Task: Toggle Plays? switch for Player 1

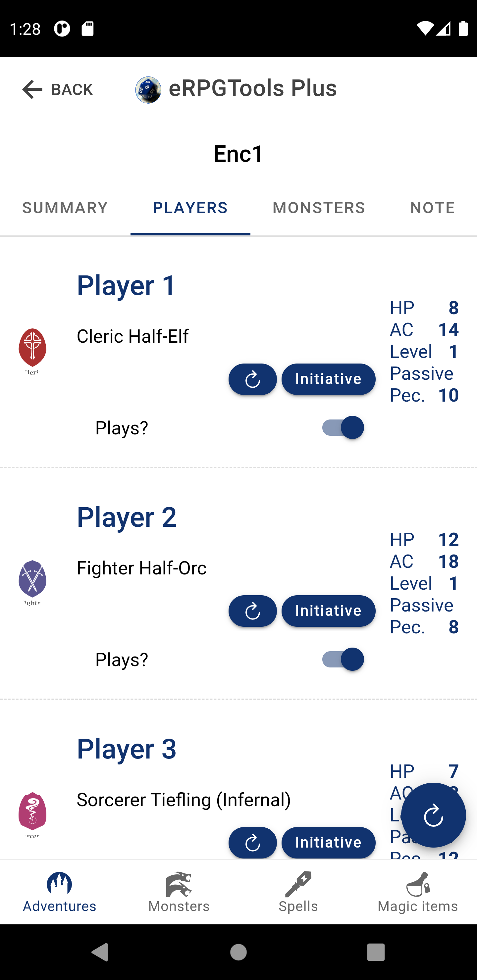Action: point(342,427)
